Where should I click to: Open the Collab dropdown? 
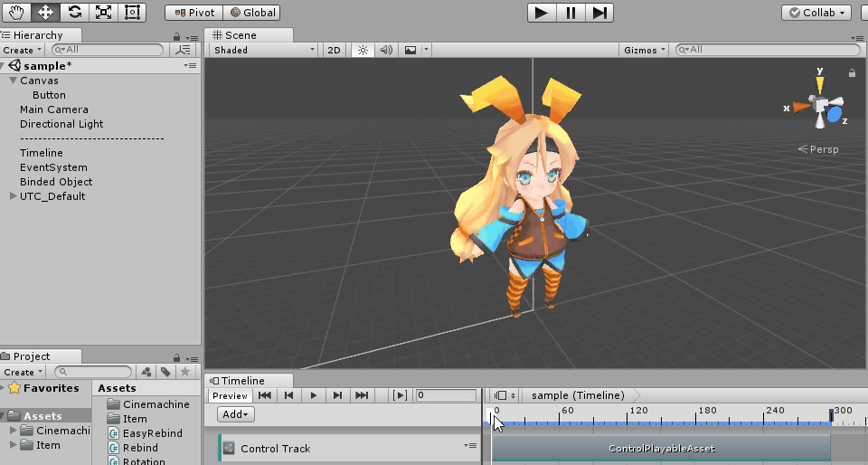click(x=816, y=12)
